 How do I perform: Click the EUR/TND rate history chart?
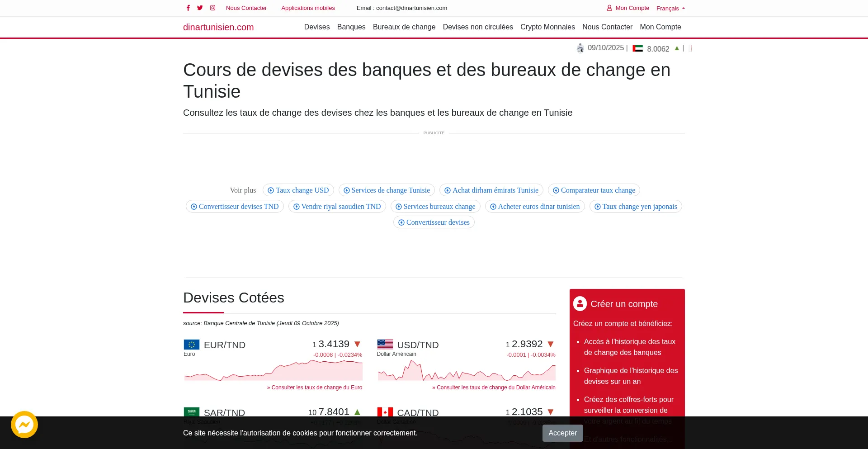273,371
